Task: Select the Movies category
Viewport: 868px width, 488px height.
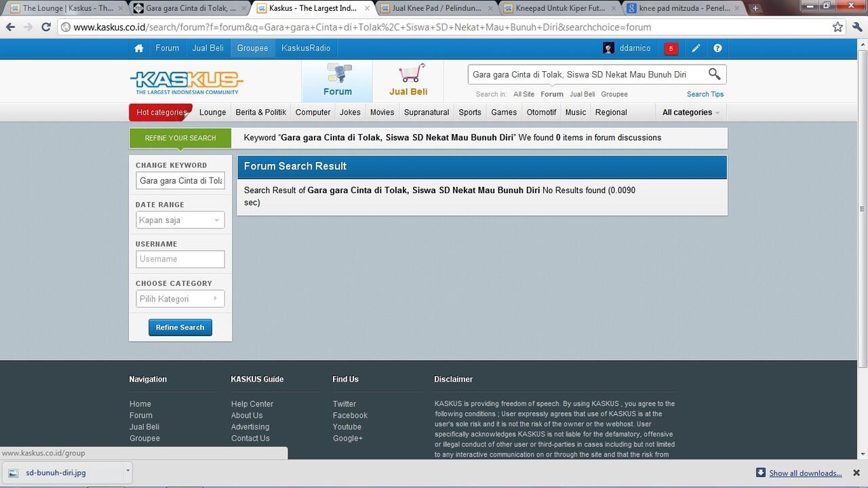Action: pos(382,113)
